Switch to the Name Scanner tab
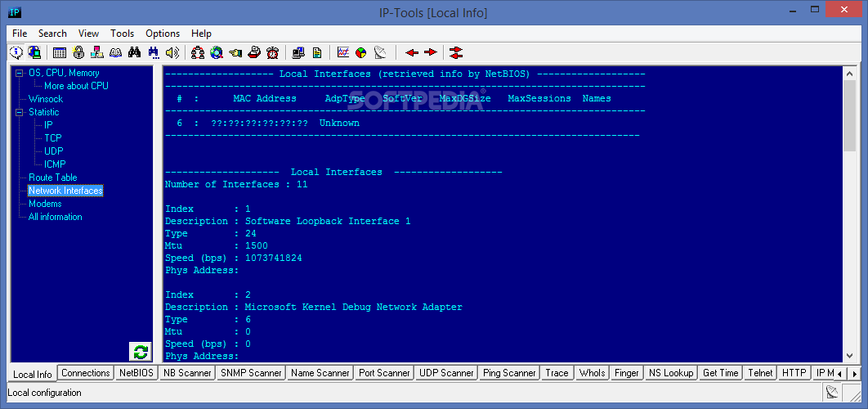This screenshot has height=409, width=868. click(x=320, y=373)
